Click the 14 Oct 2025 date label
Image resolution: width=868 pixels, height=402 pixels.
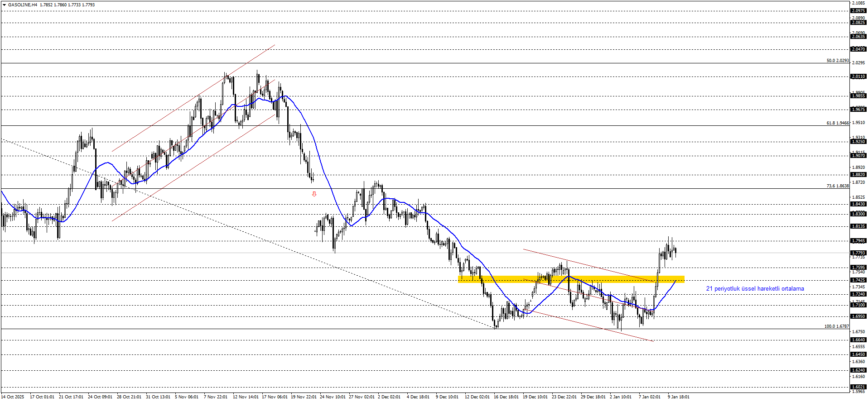point(13,397)
